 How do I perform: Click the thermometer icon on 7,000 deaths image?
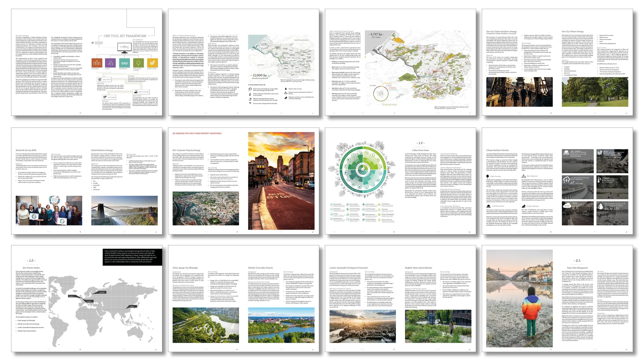point(599,179)
